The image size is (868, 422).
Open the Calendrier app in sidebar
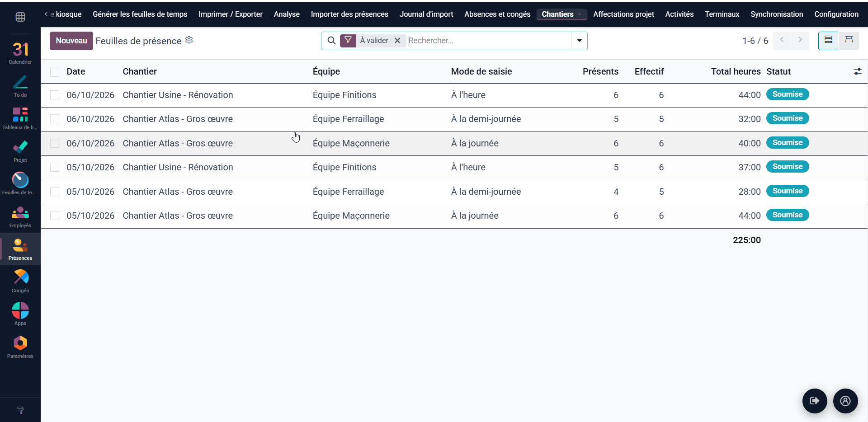pyautogui.click(x=20, y=52)
